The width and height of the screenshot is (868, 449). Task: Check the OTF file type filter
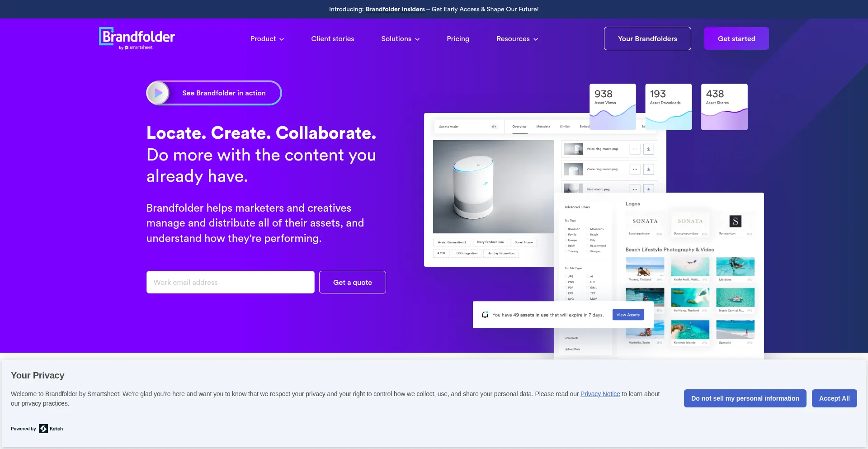(588, 282)
